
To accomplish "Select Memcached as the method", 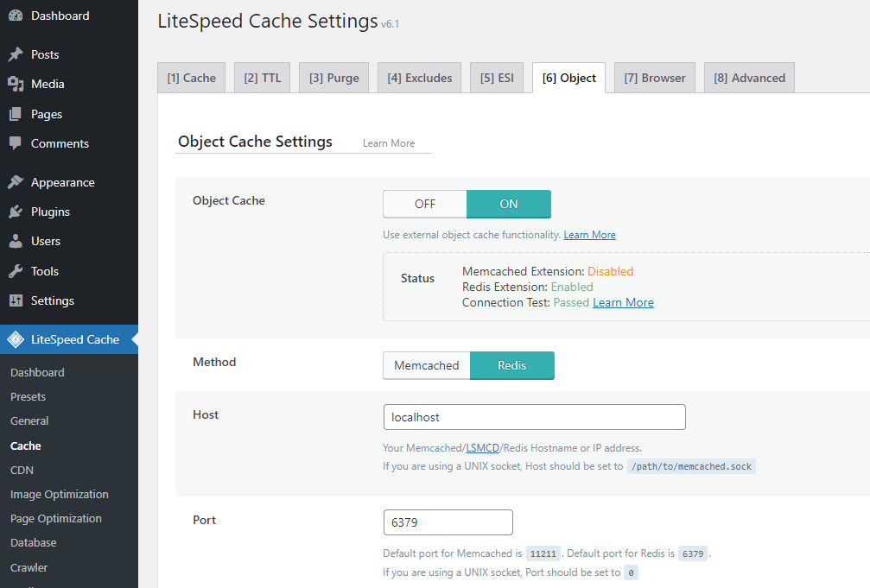I will [x=427, y=365].
